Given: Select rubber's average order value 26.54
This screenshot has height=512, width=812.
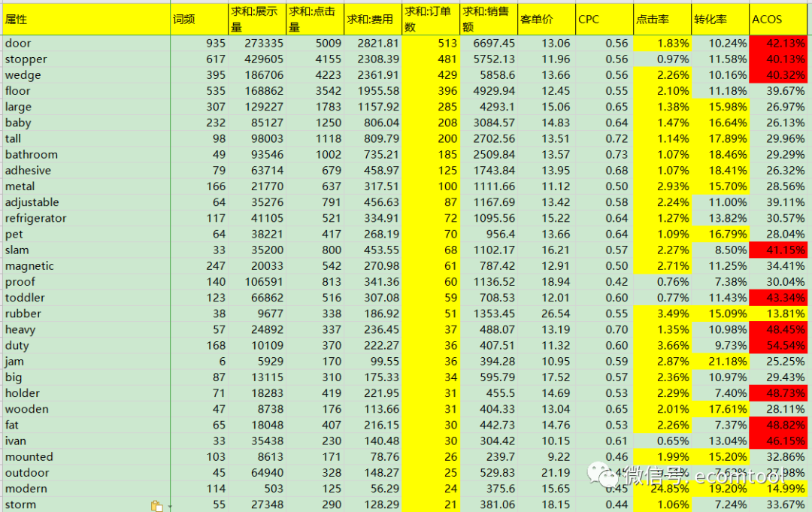Looking at the screenshot, I should click(x=547, y=314).
